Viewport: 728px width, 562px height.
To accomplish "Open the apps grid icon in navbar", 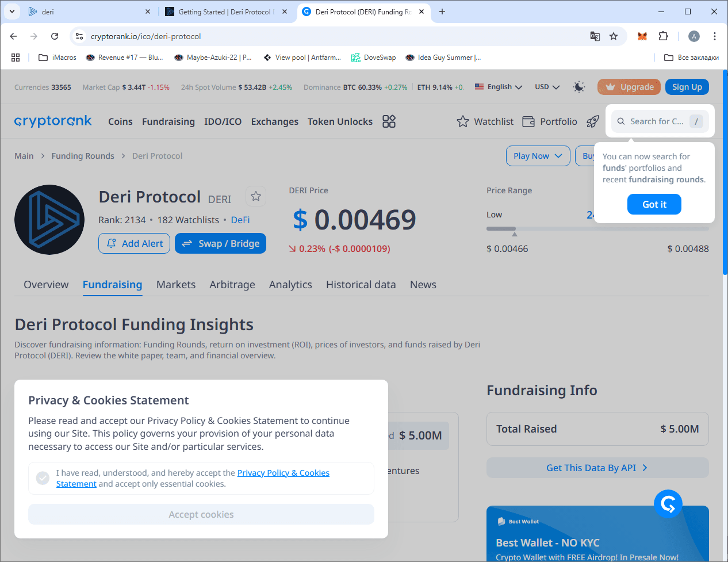I will click(389, 121).
